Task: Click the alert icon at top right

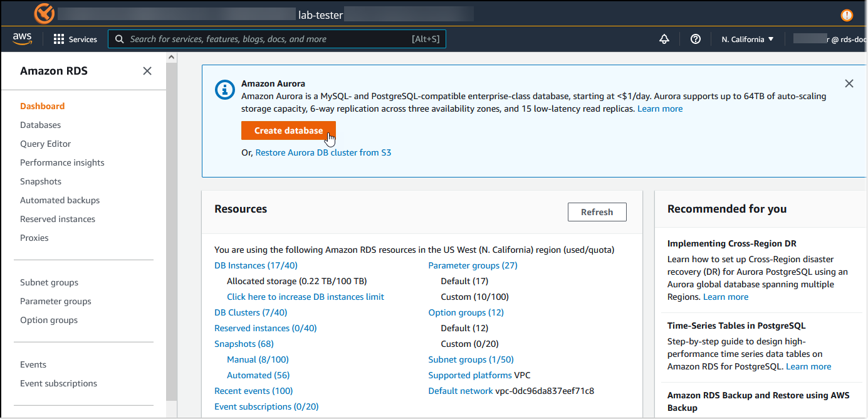Action: click(847, 14)
